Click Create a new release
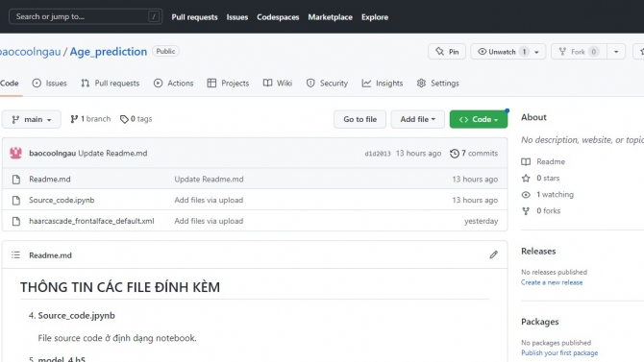 (x=552, y=282)
